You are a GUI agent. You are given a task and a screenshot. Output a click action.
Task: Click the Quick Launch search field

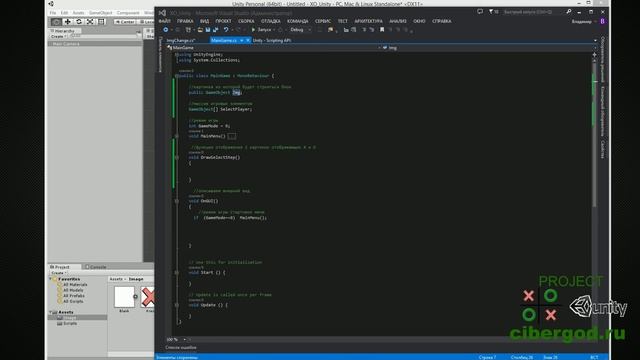[533, 12]
